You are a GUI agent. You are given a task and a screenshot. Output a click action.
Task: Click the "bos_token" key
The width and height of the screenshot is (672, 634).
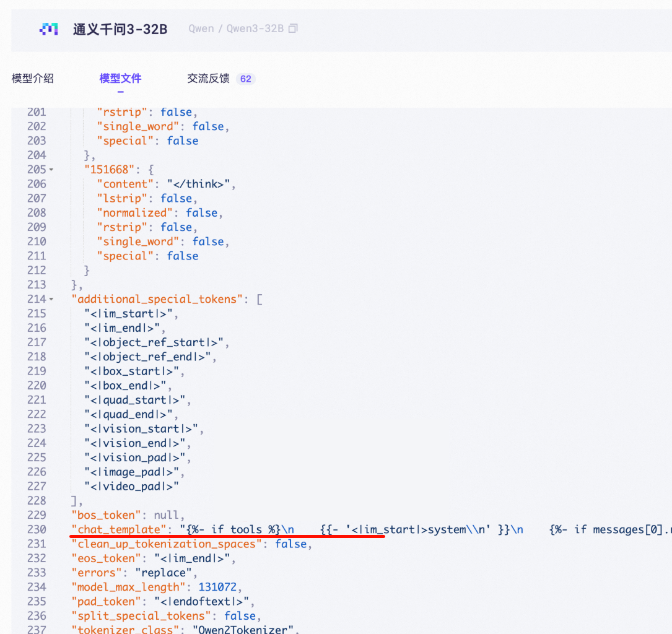(107, 515)
